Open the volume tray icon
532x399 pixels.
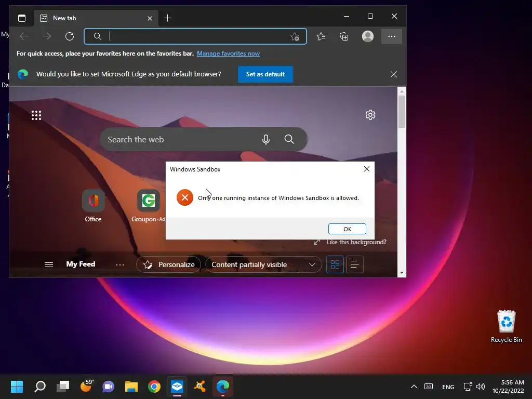point(481,387)
